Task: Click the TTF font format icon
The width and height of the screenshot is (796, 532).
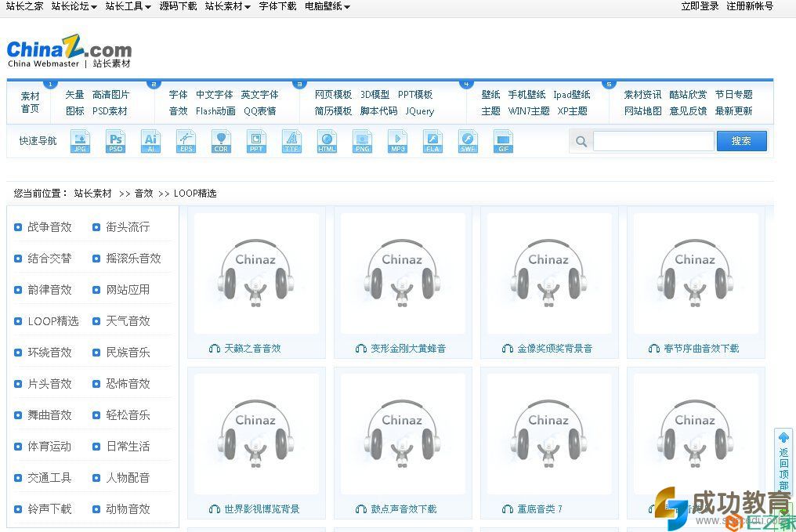Action: coord(291,141)
